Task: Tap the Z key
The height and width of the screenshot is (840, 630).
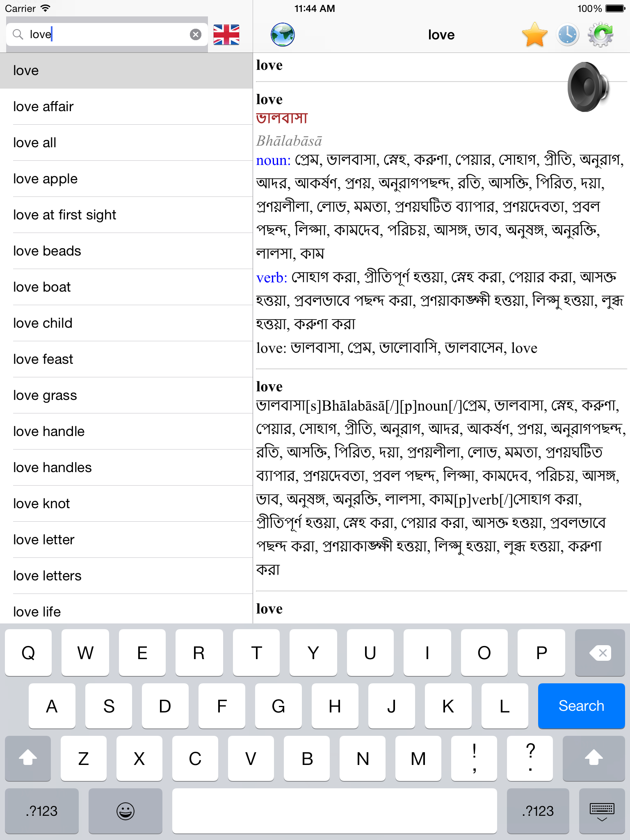Action: (84, 758)
